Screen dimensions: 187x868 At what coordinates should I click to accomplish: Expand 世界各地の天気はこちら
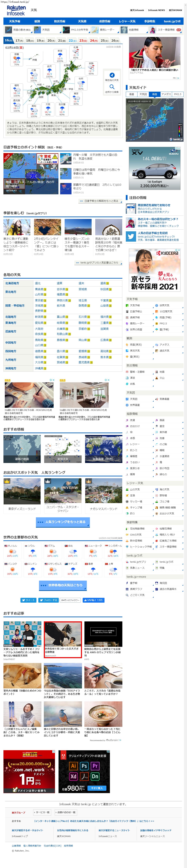click(63, 585)
